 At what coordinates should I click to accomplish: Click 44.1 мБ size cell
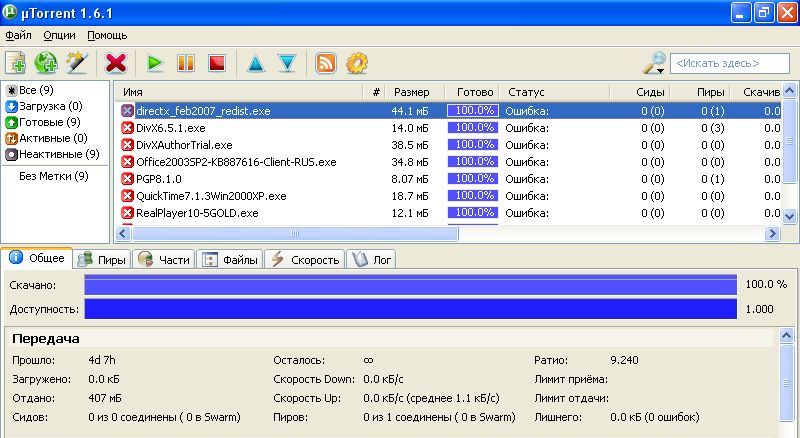[x=410, y=111]
